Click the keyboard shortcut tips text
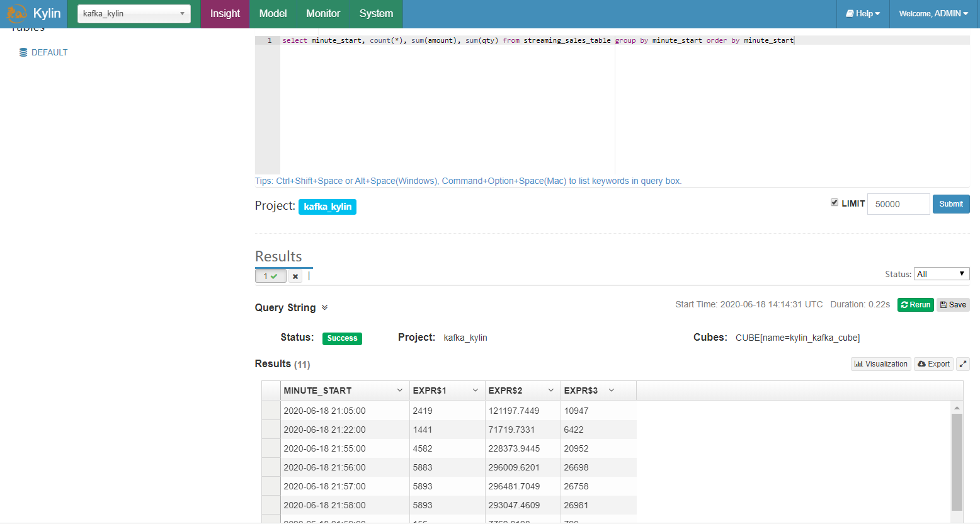980x524 pixels. coord(468,181)
